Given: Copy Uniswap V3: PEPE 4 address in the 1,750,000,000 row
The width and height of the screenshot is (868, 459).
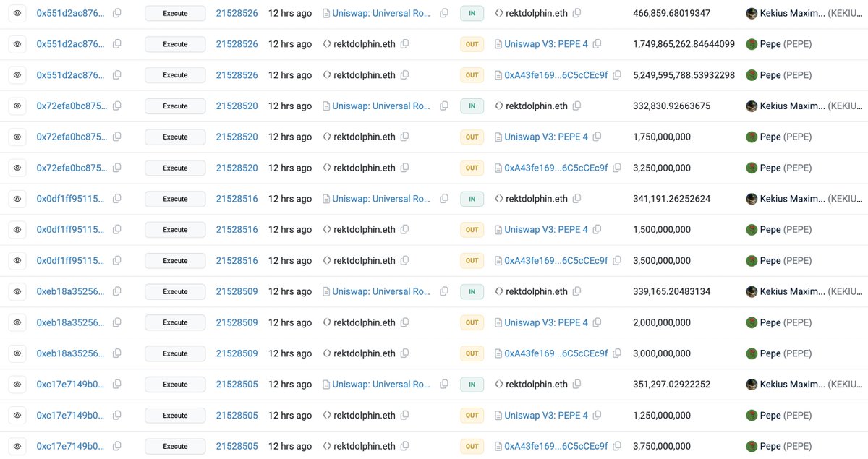Looking at the screenshot, I should pyautogui.click(x=597, y=137).
